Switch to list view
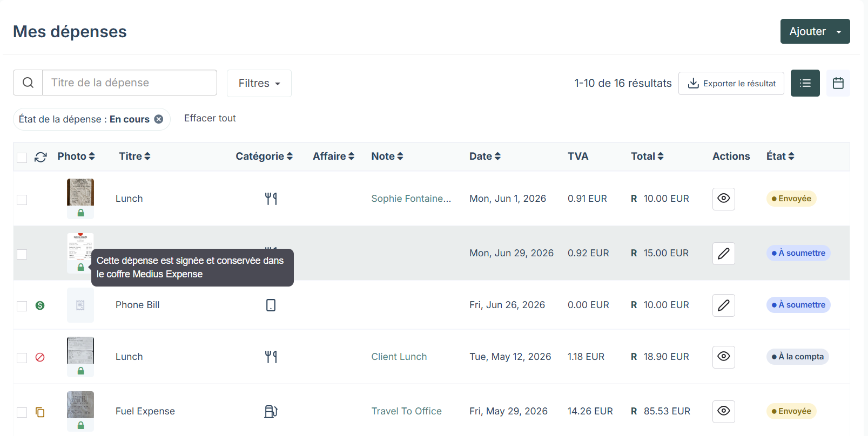The image size is (868, 436). pyautogui.click(x=805, y=83)
